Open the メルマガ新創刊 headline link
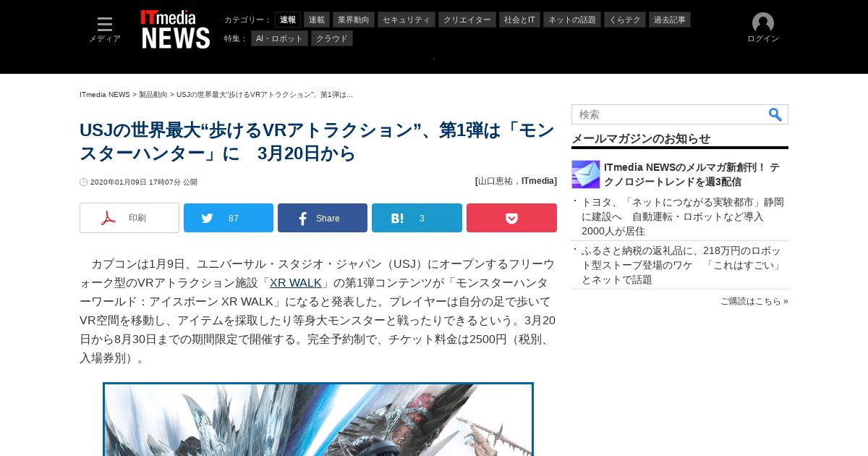Screen dimensions: 868x456 click(692, 174)
